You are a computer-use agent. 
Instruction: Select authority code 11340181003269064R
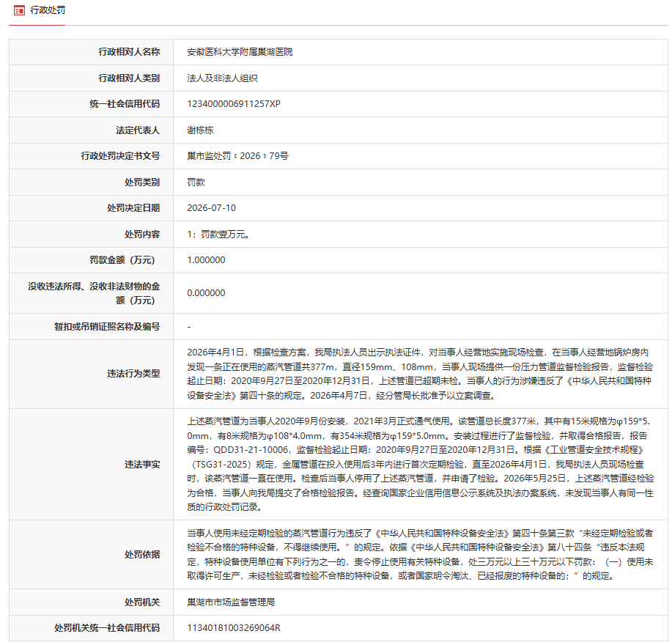tap(234, 628)
